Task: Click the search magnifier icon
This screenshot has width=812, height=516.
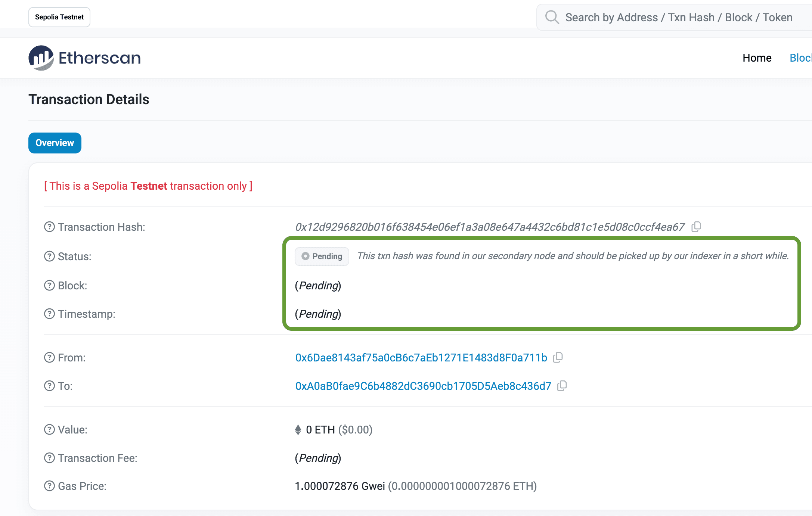Action: (552, 17)
